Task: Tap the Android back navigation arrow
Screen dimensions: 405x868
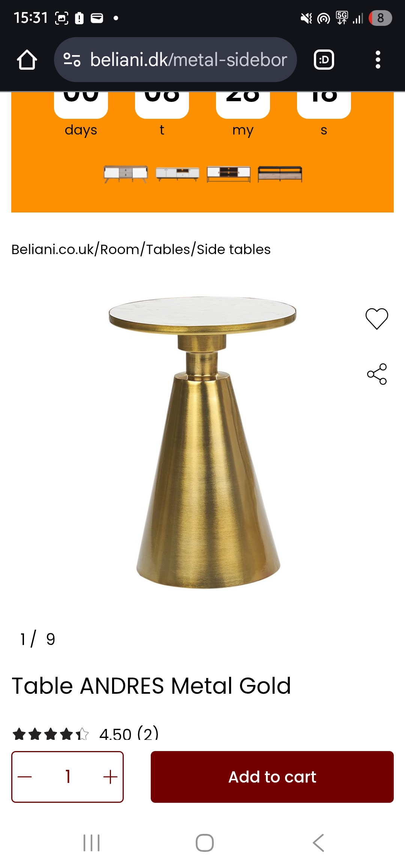Action: click(x=318, y=843)
